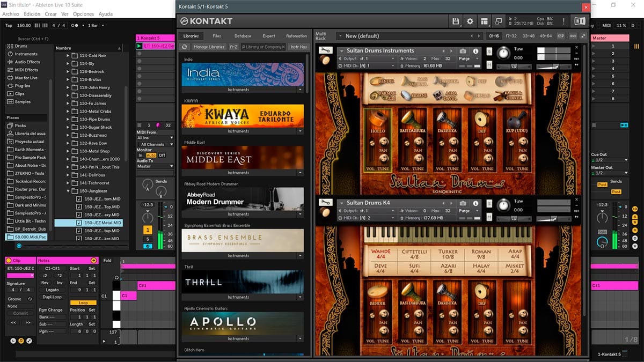
Task: Open Kontakt's save/load disk menu
Action: [456, 21]
